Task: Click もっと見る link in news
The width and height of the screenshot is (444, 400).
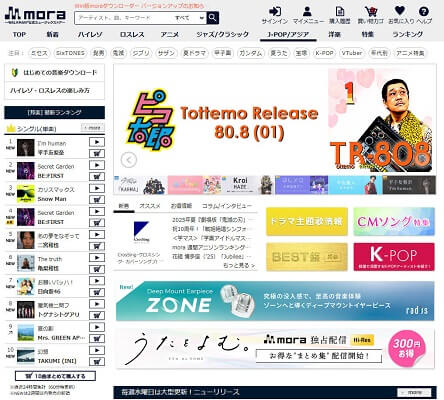Action: [x=239, y=265]
